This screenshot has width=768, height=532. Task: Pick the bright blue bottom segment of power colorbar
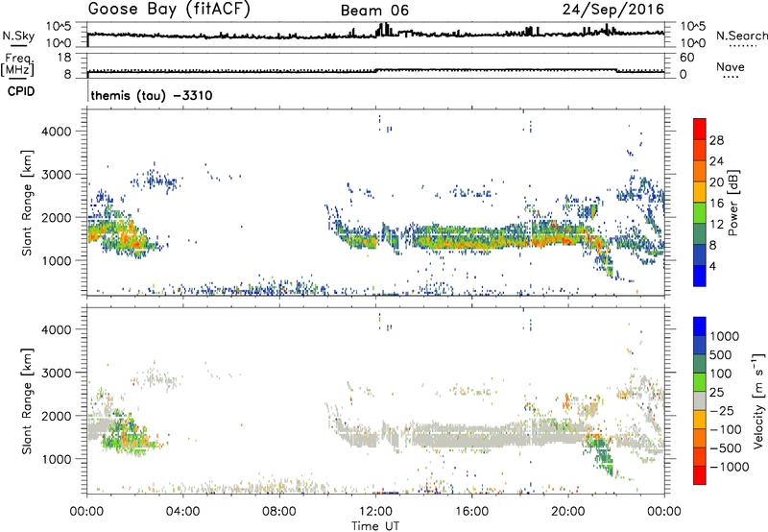tap(700, 276)
